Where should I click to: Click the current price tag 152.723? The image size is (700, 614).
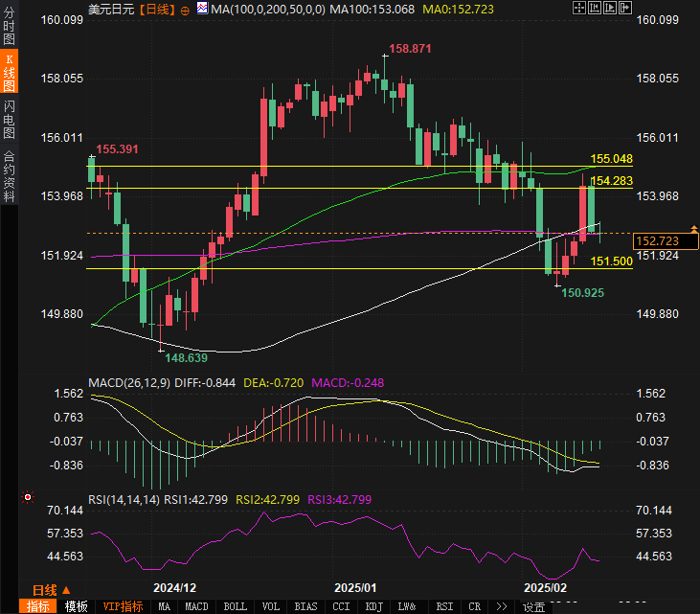point(666,241)
